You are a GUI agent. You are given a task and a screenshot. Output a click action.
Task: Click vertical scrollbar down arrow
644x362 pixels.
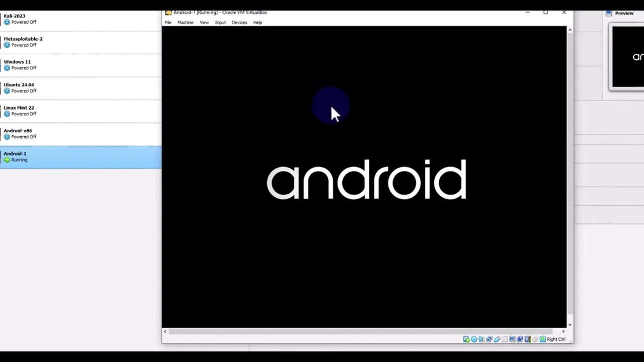tap(570, 324)
